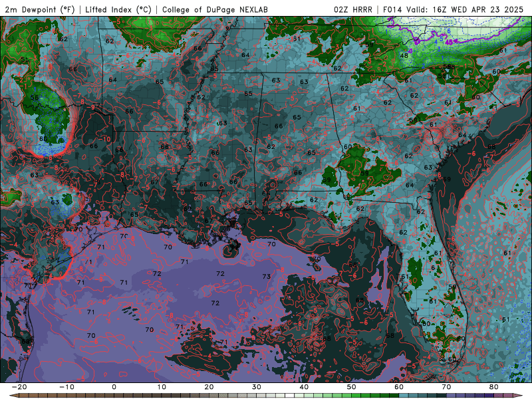Click the 56 dewpoint value in the green patch
532x399 pixels.
click(35, 97)
